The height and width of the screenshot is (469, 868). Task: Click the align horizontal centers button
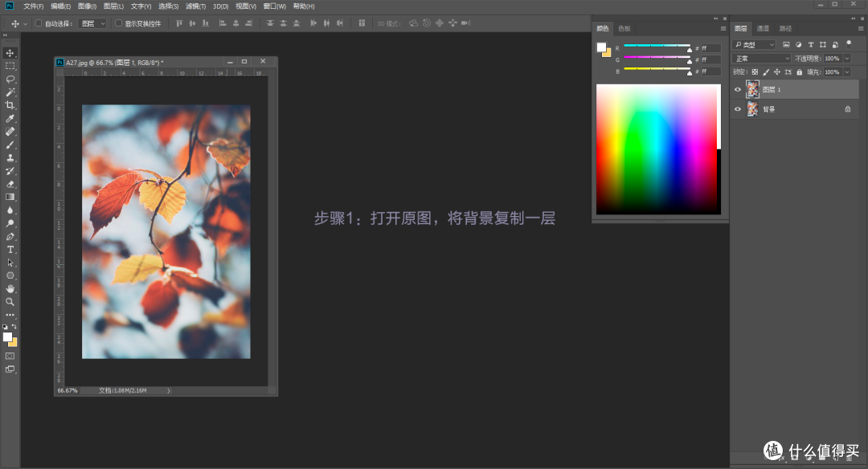pyautogui.click(x=235, y=22)
